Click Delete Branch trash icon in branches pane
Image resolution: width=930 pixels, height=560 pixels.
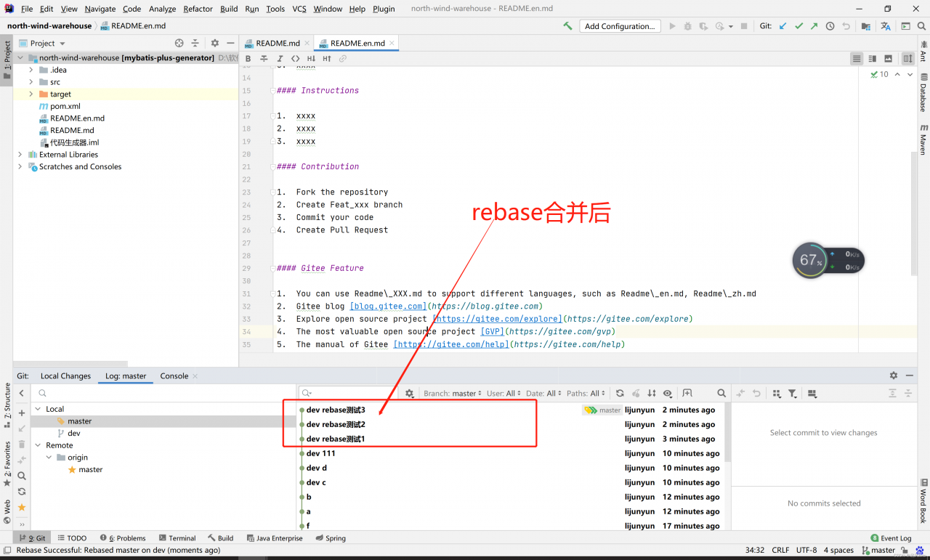click(22, 445)
